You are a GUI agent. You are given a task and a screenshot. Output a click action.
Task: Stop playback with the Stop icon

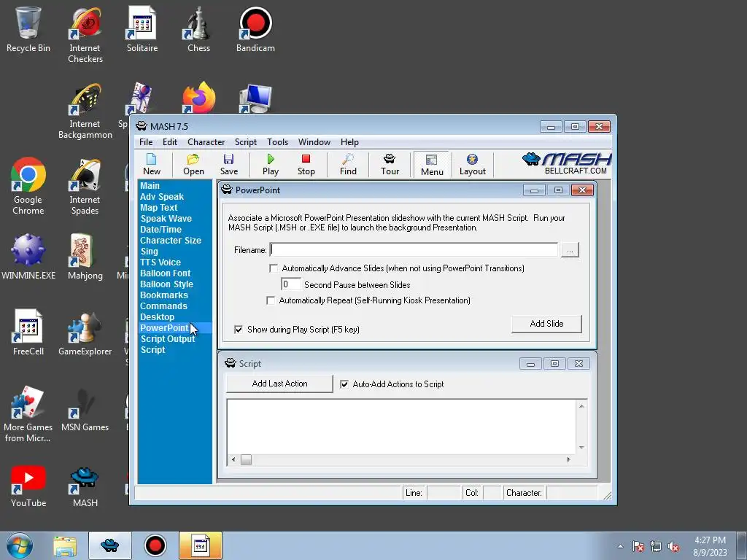tap(306, 164)
